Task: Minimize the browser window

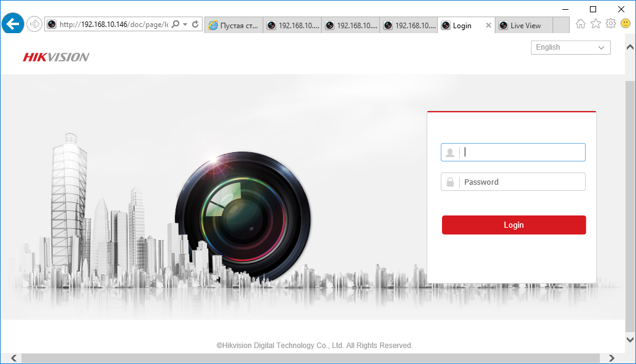Action: click(565, 9)
